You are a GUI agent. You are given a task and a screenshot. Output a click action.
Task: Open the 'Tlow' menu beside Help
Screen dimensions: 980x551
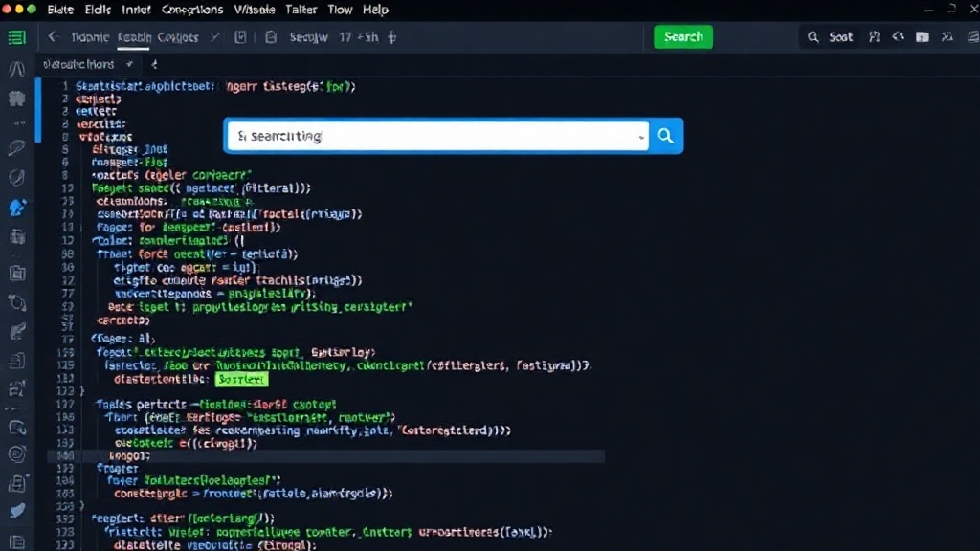pyautogui.click(x=340, y=10)
